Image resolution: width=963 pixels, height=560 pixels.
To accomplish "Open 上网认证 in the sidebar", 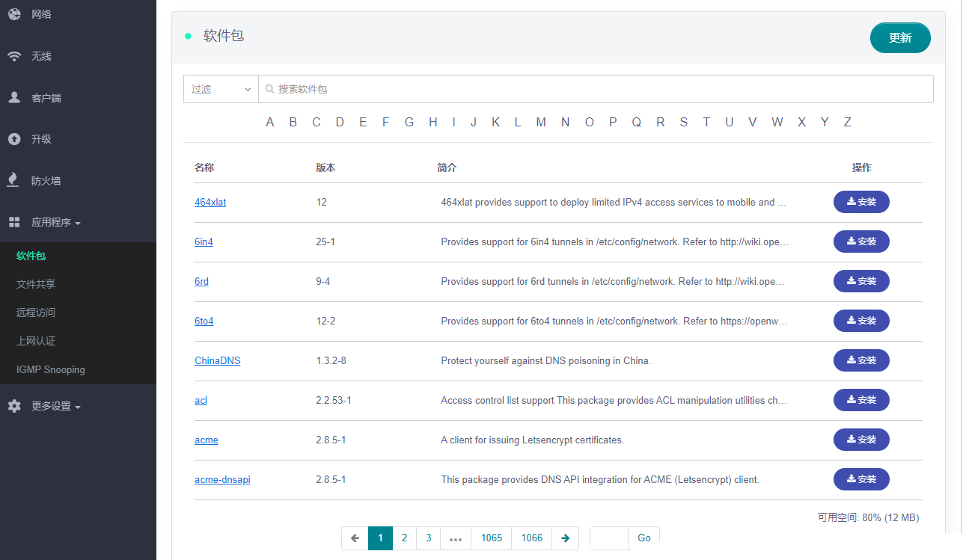I will coord(36,341).
